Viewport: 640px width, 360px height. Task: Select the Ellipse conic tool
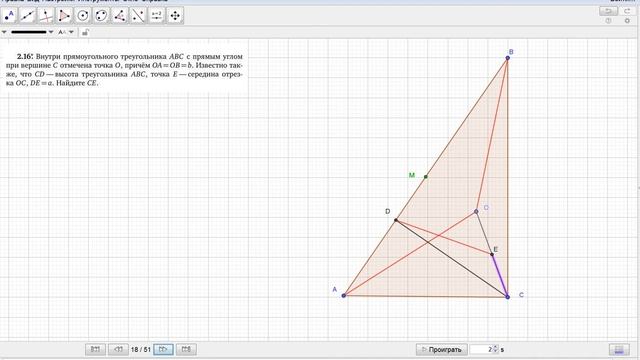click(101, 16)
